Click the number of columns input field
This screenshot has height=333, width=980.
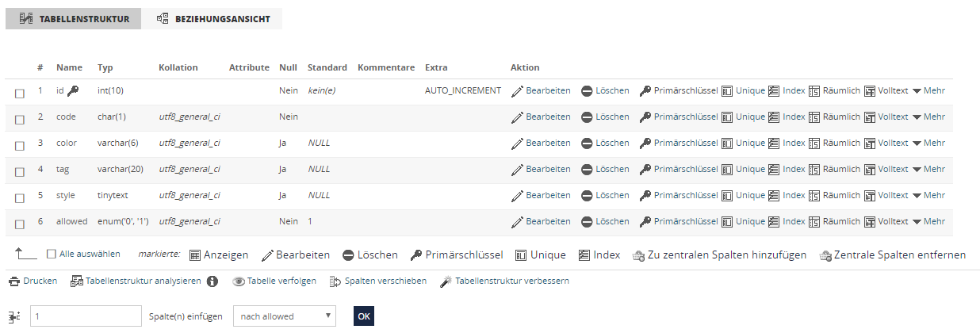click(86, 316)
